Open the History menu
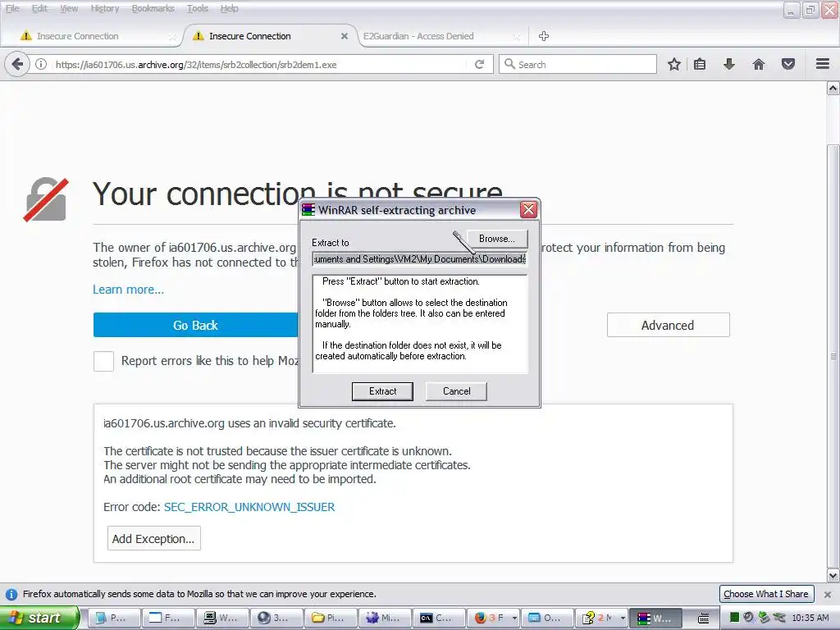The width and height of the screenshot is (840, 630). coord(104,8)
